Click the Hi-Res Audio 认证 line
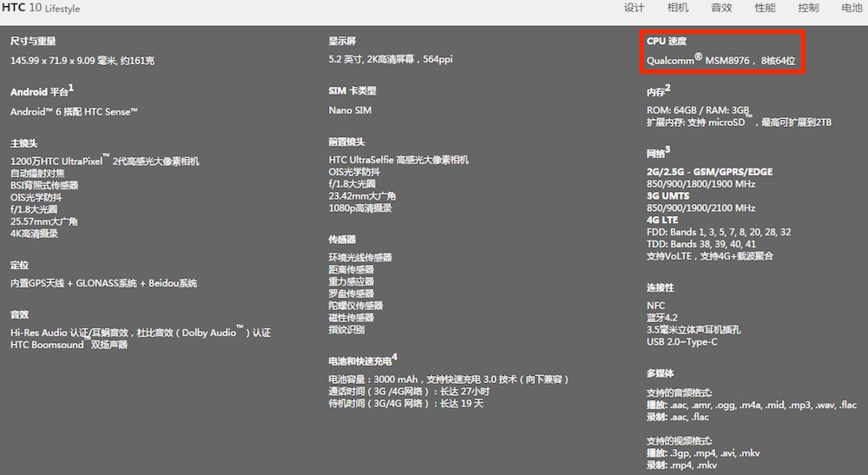The image size is (868, 475). pos(141,333)
